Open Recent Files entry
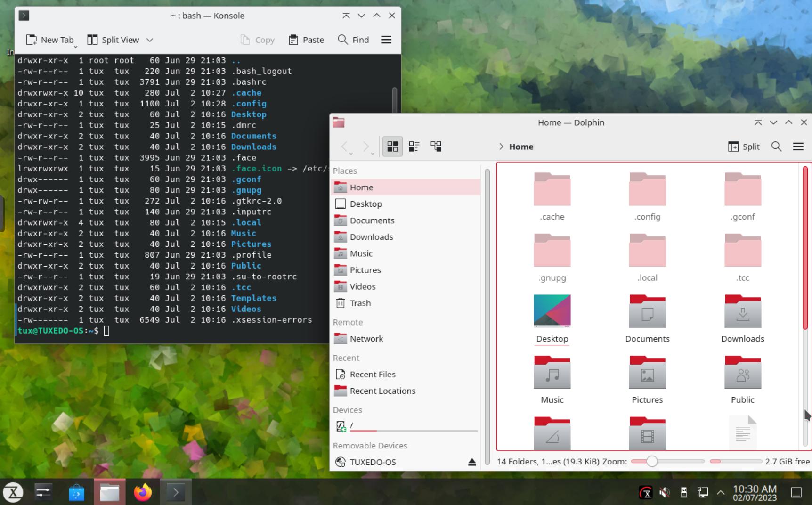The image size is (812, 505). 406,374
